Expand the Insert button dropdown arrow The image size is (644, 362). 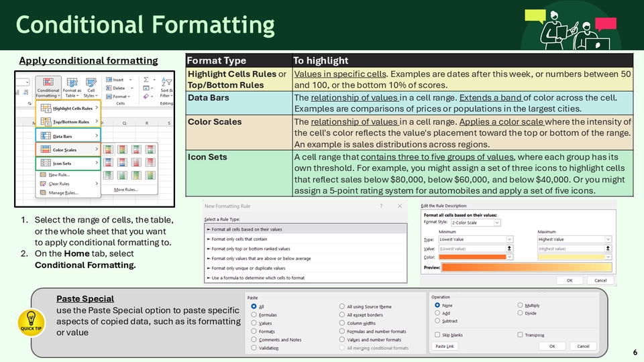[x=131, y=80]
